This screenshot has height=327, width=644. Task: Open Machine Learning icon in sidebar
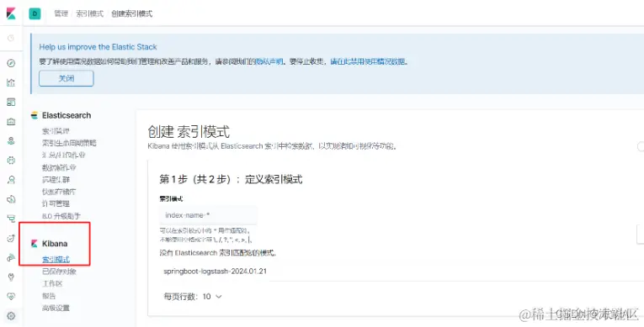(x=11, y=161)
